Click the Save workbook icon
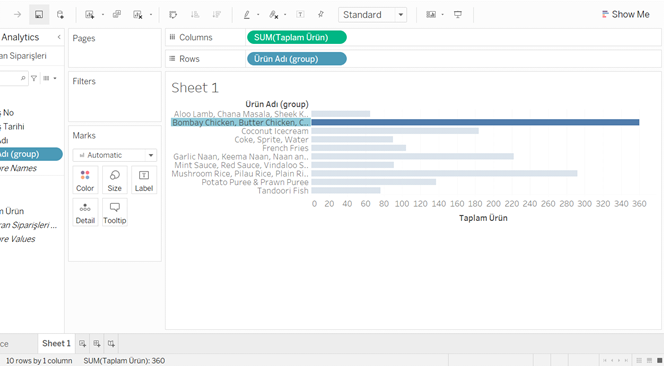 pos(39,14)
